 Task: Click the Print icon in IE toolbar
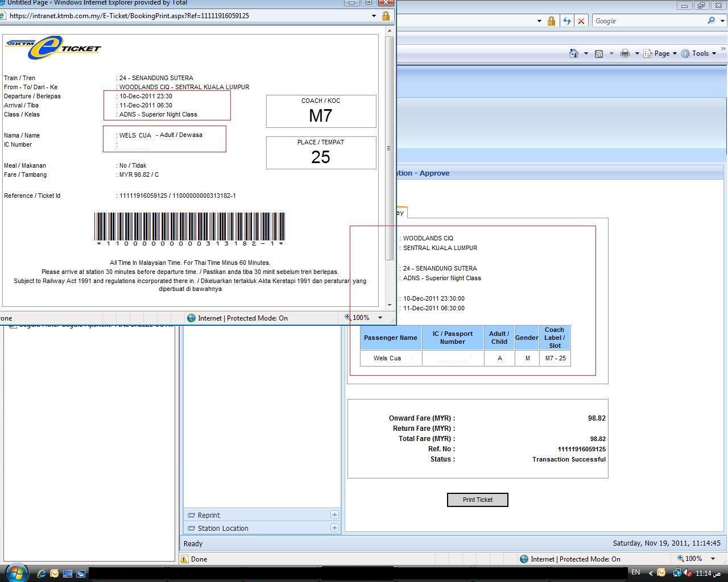(625, 53)
